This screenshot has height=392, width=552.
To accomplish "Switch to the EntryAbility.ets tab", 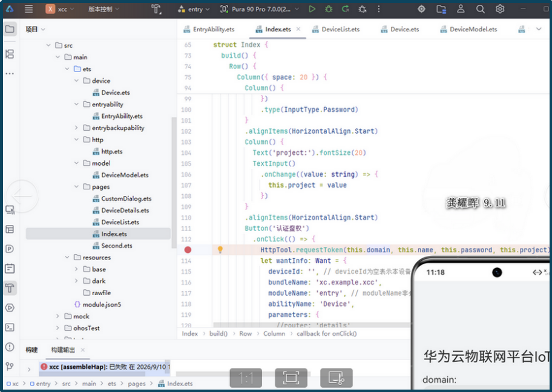I will (x=209, y=29).
